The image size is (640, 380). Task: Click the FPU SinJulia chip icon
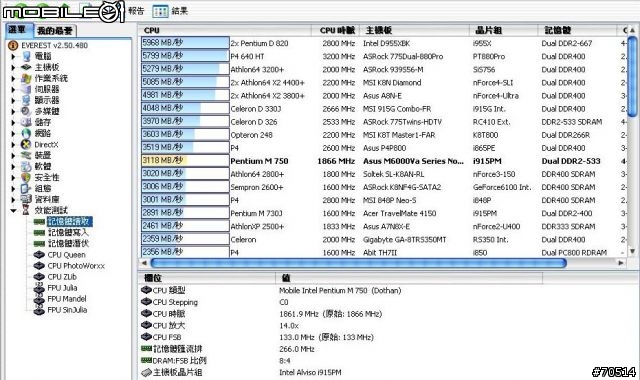[x=39, y=310]
